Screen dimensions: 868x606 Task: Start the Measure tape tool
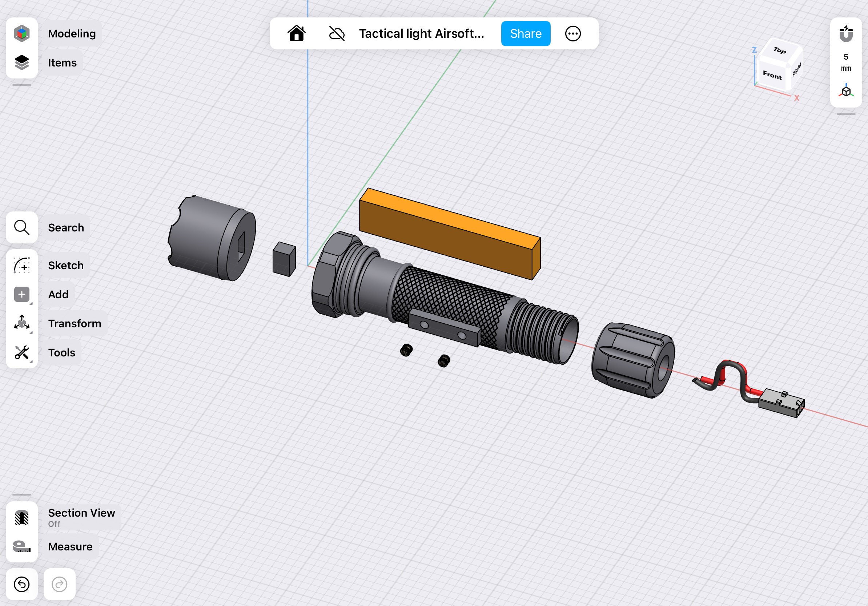click(x=21, y=547)
